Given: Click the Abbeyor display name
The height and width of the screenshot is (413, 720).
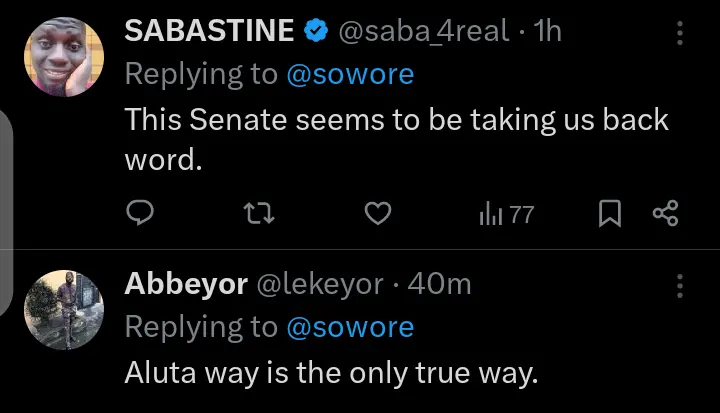Looking at the screenshot, I should pos(186,284).
